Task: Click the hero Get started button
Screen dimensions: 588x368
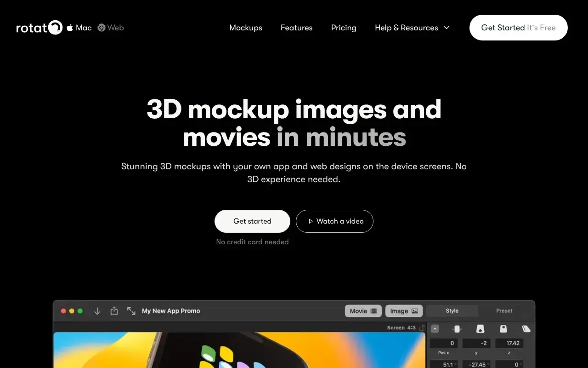Action: point(252,221)
